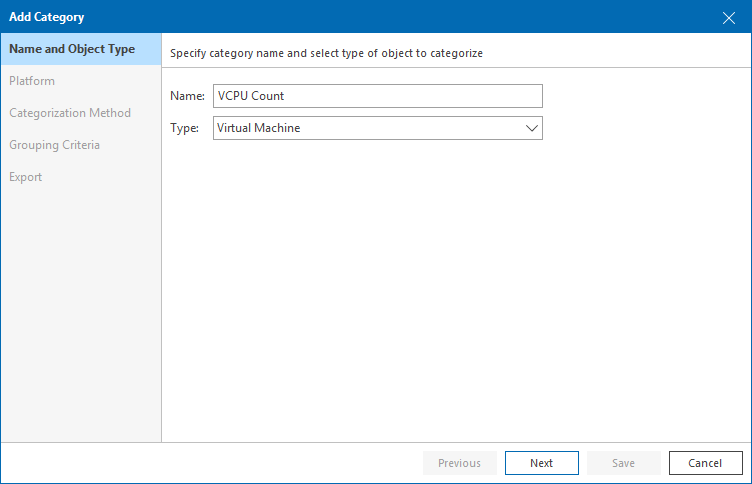
Task: Open the Categorization Method step
Action: [70, 113]
